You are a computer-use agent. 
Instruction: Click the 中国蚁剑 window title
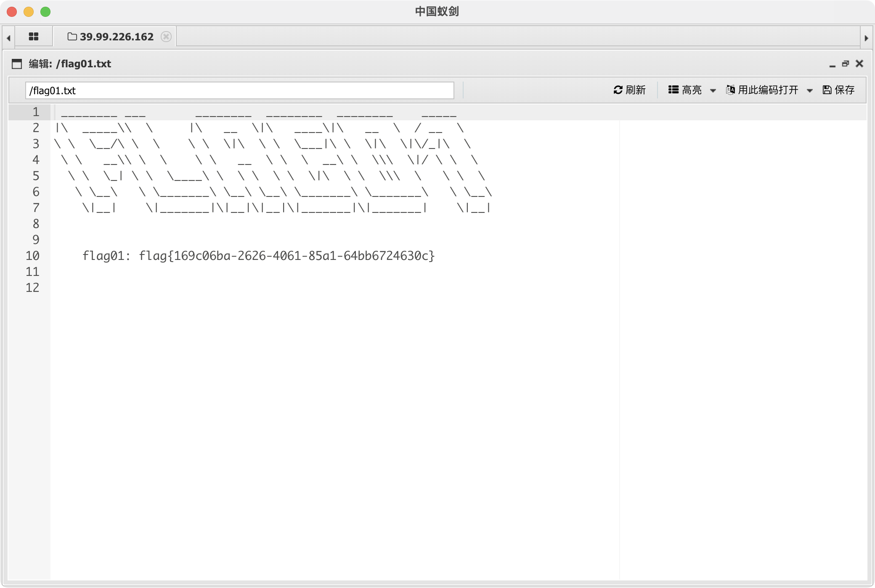[437, 11]
